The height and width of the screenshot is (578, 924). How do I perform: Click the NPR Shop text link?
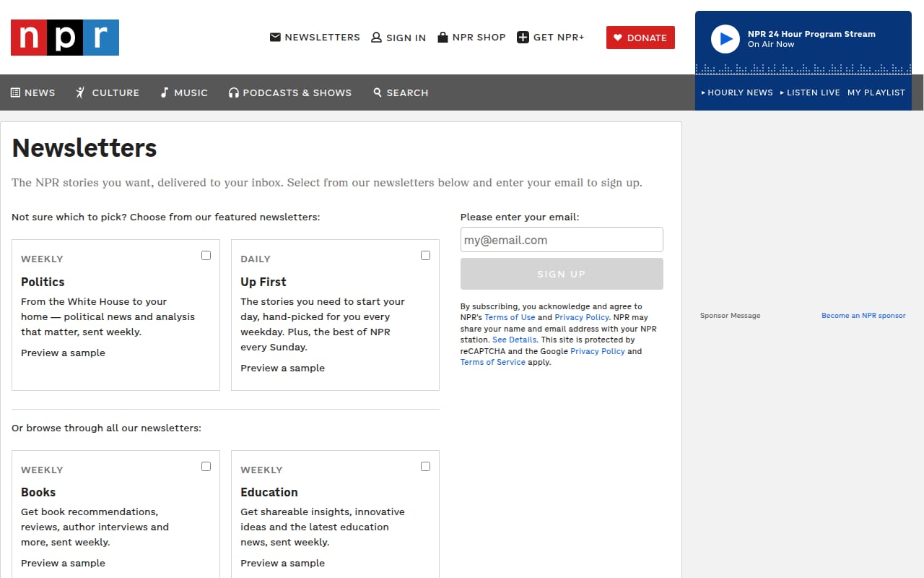[x=479, y=37]
